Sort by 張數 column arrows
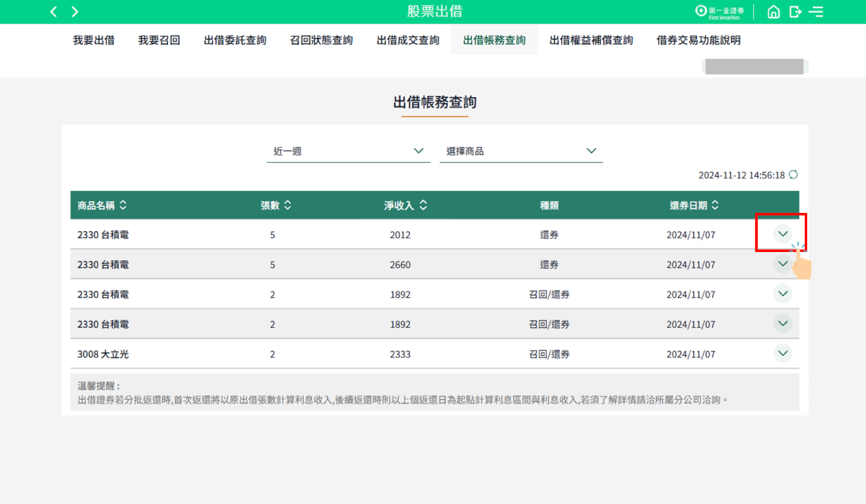This screenshot has height=504, width=866. tap(287, 205)
